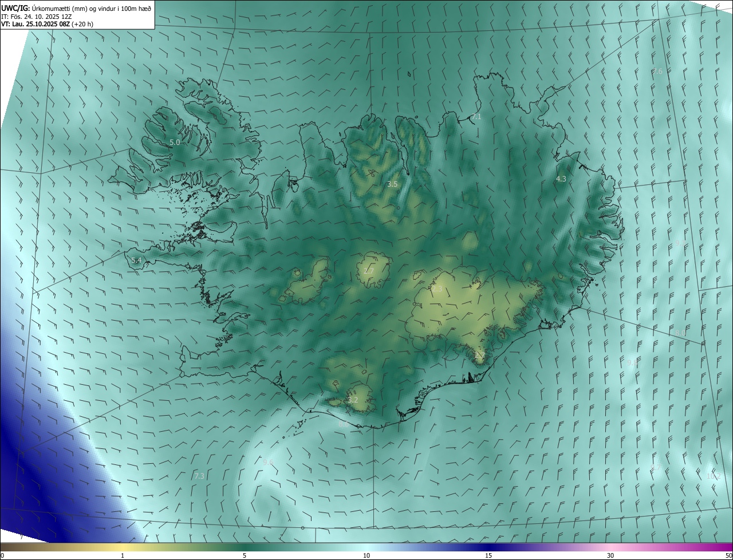Click the precipitation color scale bar

tap(366, 547)
